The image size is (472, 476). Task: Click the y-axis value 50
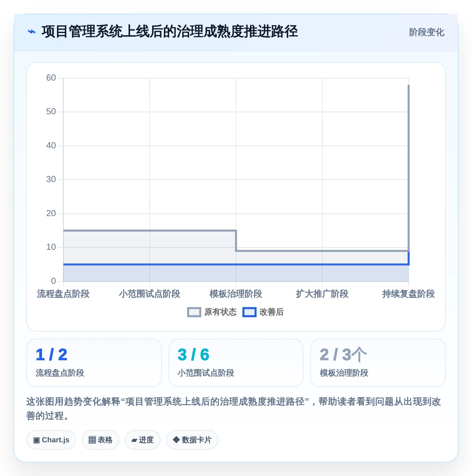point(51,112)
